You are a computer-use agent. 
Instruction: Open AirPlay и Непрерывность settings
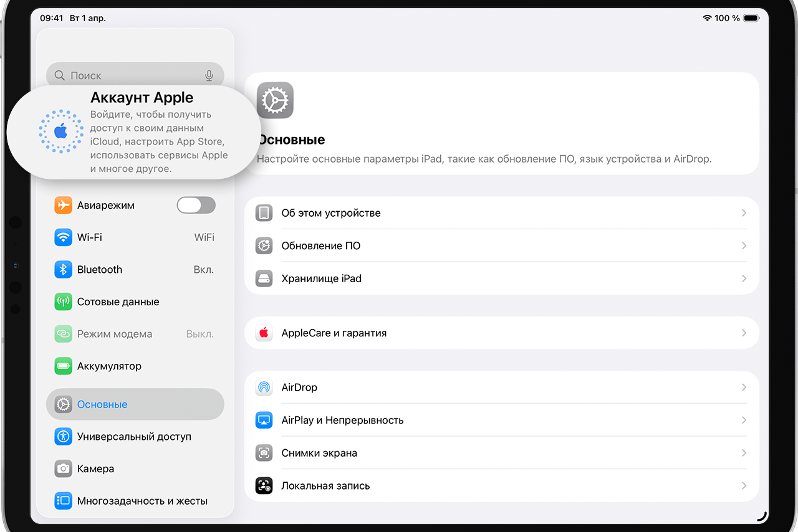click(502, 420)
